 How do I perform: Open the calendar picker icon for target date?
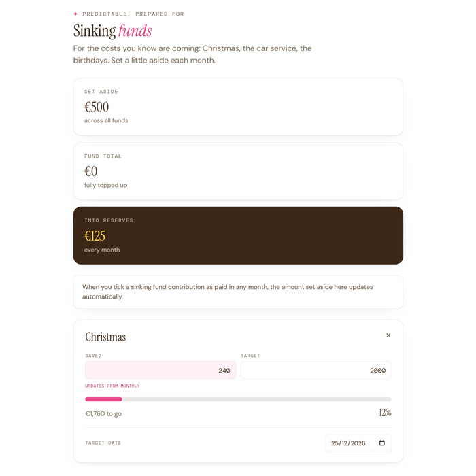tap(382, 443)
